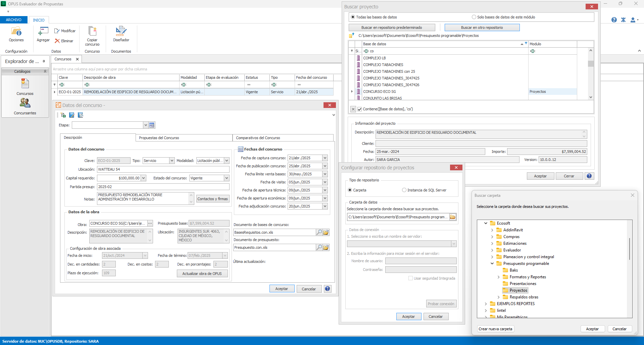Image resolution: width=644 pixels, height=345 pixels.
Task: Click the repository path folder icon in Buscar proyecto
Action: pyautogui.click(x=352, y=36)
